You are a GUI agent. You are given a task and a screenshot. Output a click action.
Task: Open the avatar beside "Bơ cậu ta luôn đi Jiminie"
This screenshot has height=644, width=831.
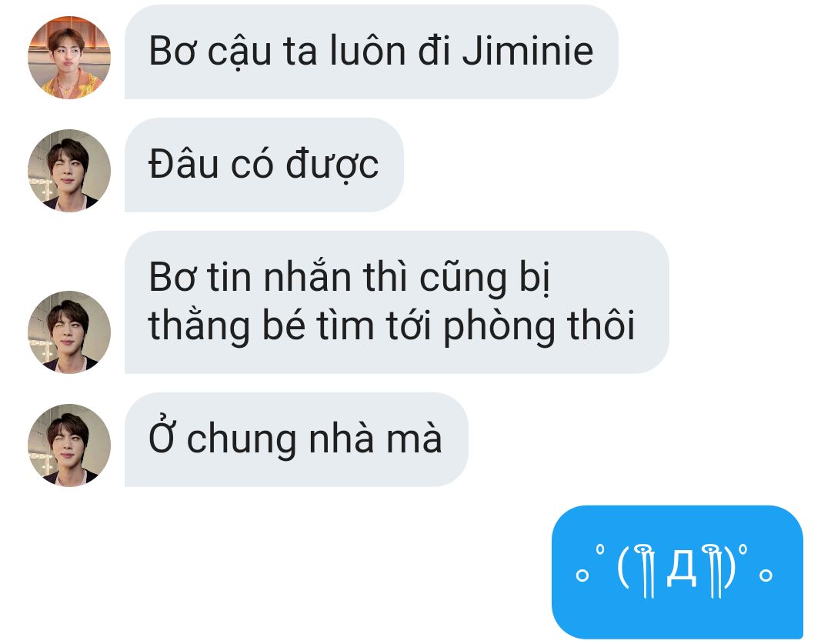tap(69, 57)
